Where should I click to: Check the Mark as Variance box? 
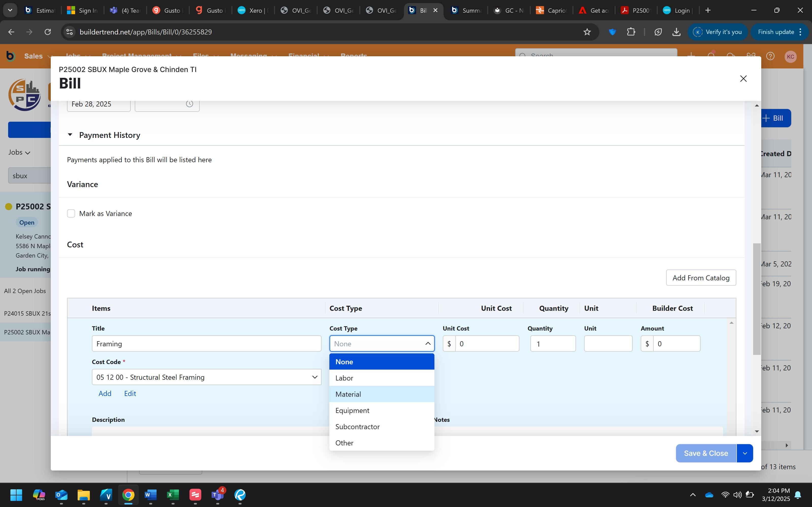71,214
